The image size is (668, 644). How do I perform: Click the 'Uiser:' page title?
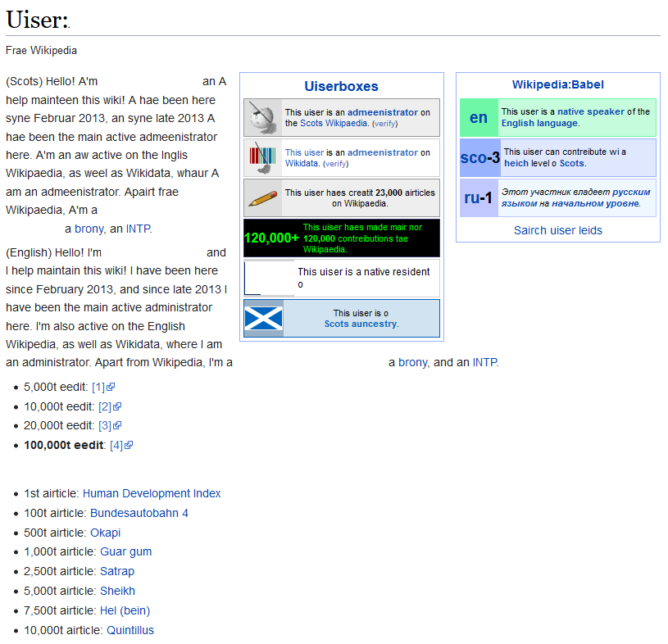[38, 20]
